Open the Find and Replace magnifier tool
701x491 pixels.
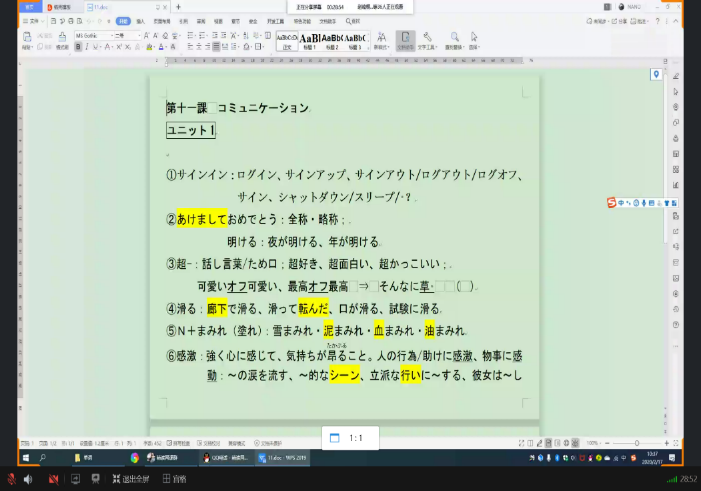pyautogui.click(x=453, y=38)
